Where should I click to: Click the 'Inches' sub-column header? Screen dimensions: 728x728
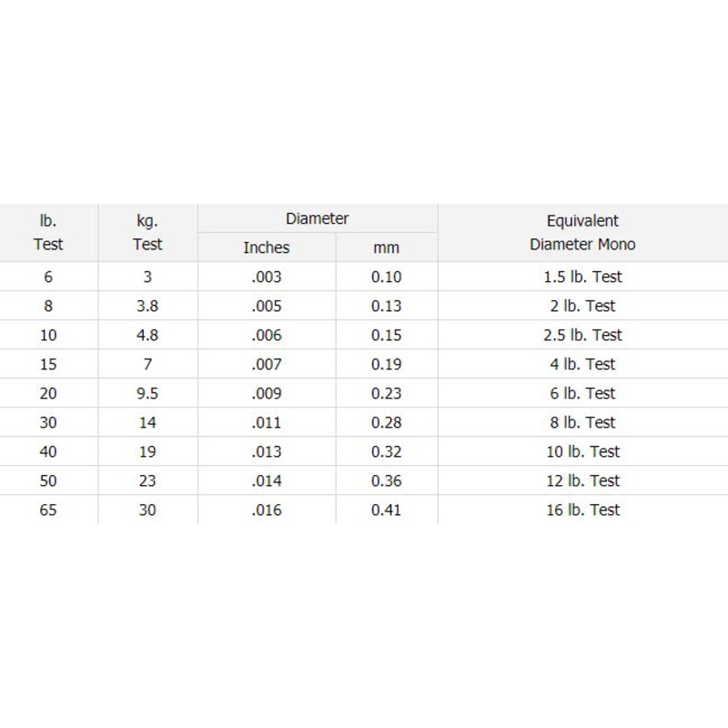click(266, 248)
